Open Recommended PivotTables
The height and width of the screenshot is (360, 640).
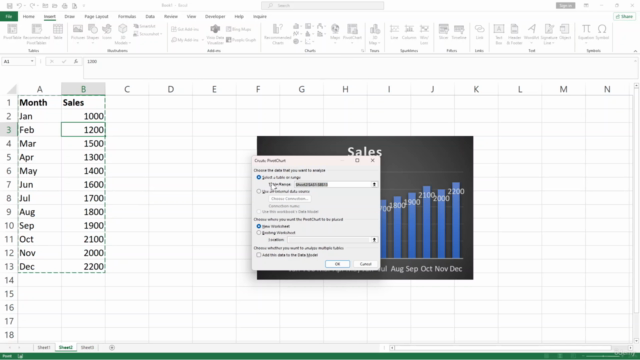pyautogui.click(x=36, y=33)
